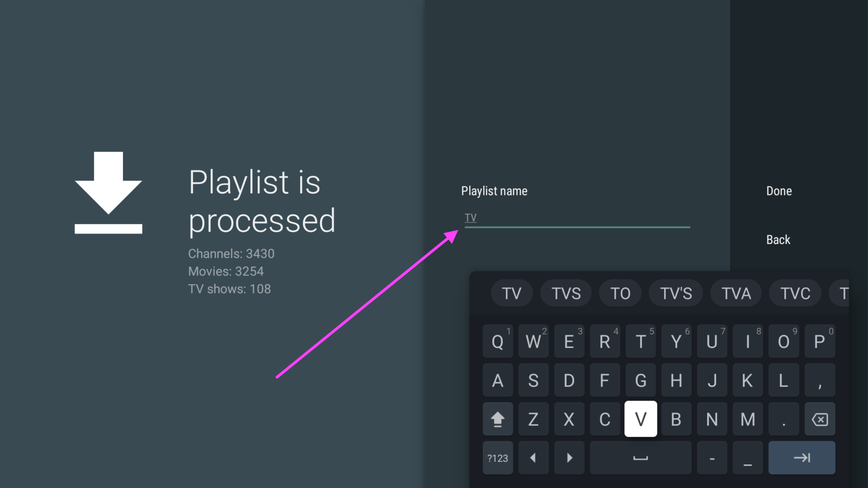
Task: Toggle the shift key arrow
Action: pos(497,419)
